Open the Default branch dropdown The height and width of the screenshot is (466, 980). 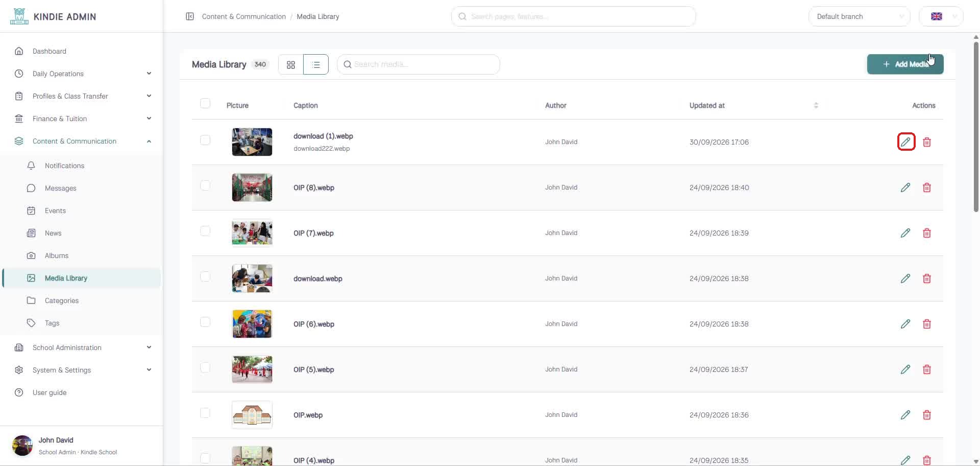tap(859, 16)
